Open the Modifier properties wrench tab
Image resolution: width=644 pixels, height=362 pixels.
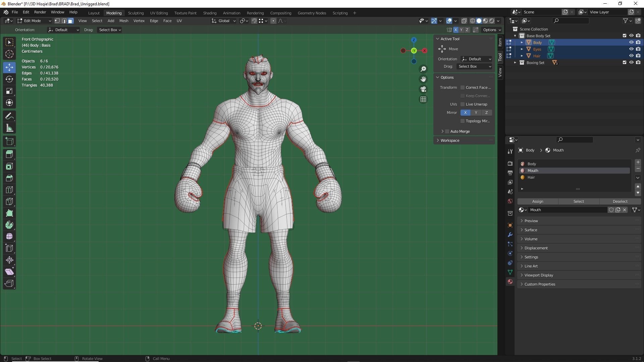pos(510,235)
